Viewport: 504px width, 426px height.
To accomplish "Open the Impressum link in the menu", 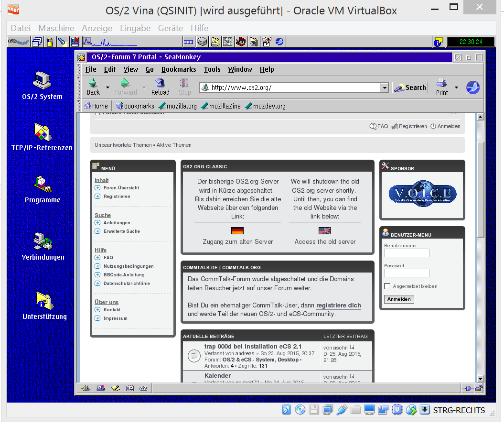I will click(116, 318).
